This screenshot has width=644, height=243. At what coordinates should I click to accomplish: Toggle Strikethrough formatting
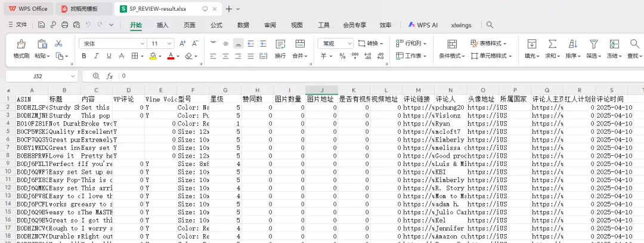click(x=122, y=56)
